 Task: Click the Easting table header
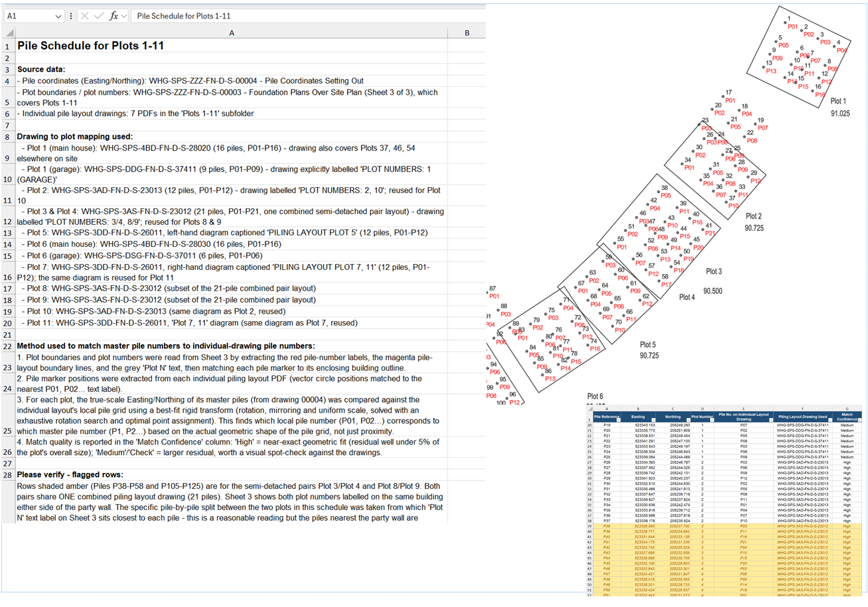coord(638,417)
